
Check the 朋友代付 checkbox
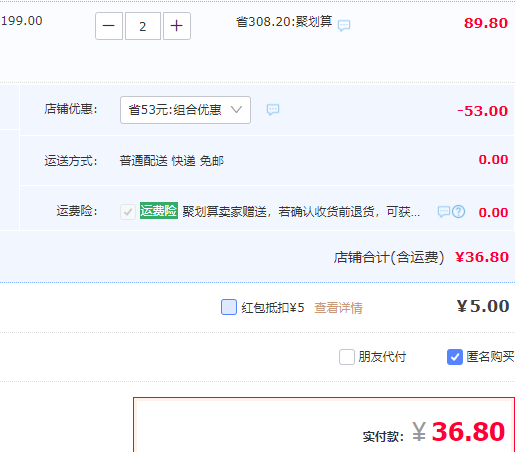347,357
